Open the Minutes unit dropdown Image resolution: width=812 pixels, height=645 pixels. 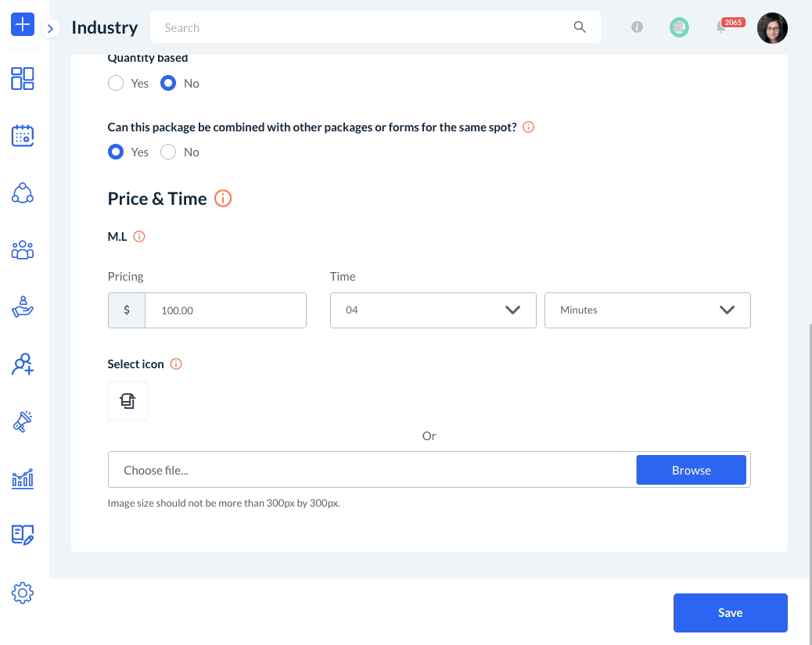[647, 310]
